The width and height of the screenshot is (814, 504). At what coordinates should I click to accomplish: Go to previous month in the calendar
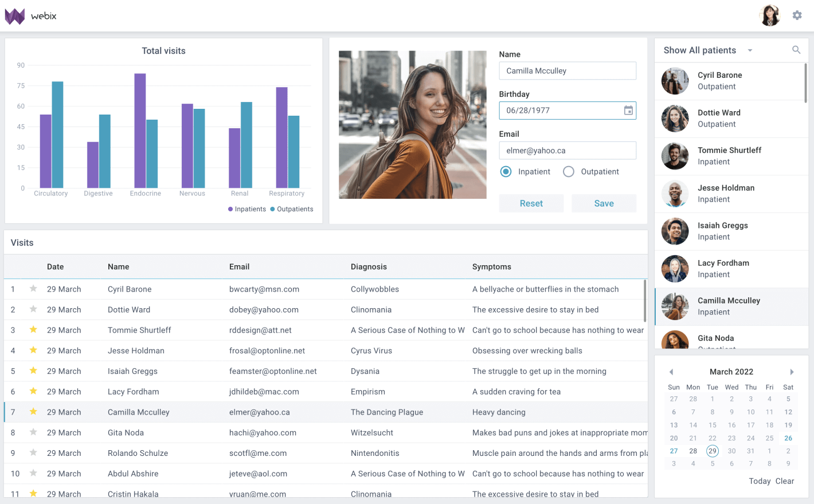[671, 372]
